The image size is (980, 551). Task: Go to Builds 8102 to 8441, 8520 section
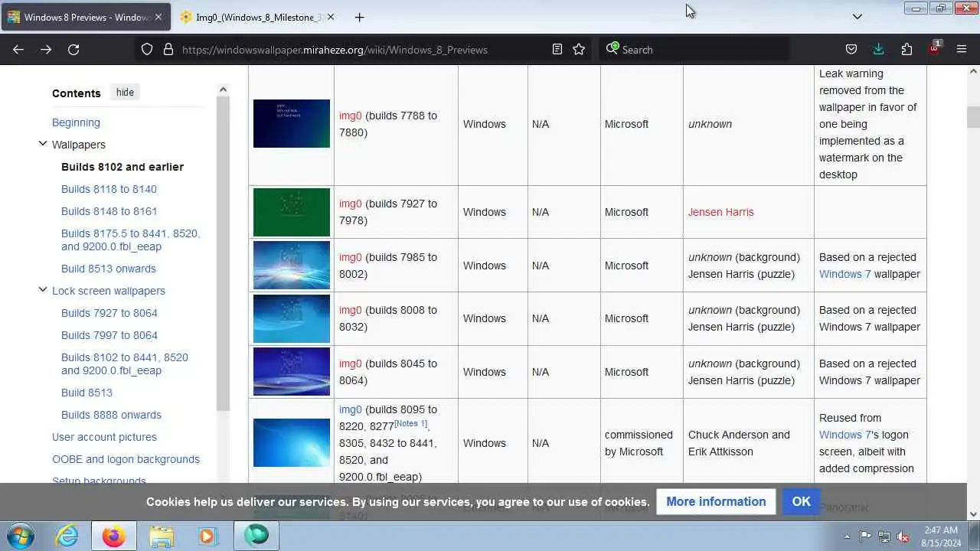(x=125, y=364)
